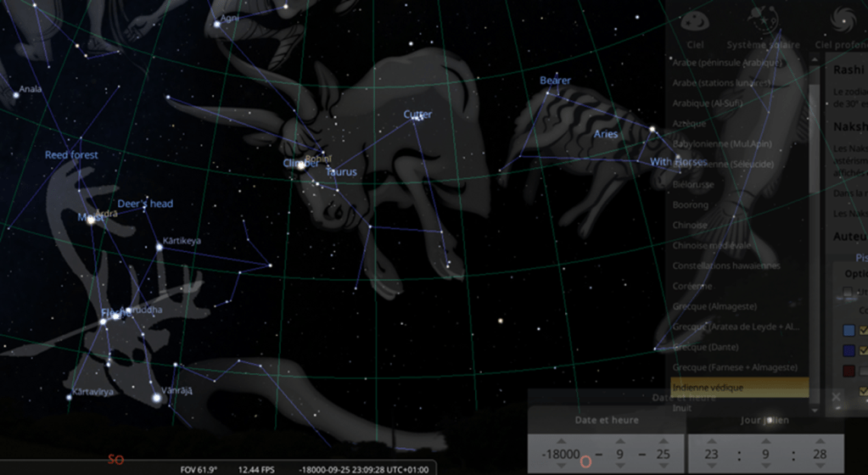Pick Constellations hawaïennes in the list

pyautogui.click(x=725, y=265)
